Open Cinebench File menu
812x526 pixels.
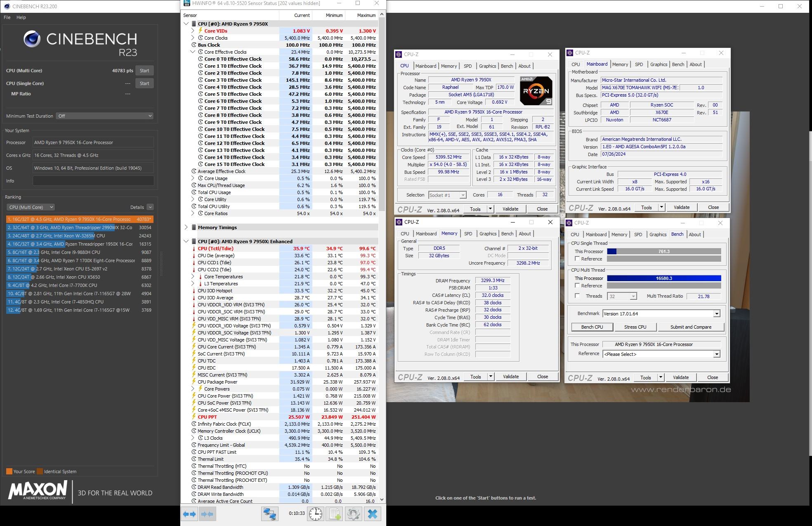(x=7, y=17)
